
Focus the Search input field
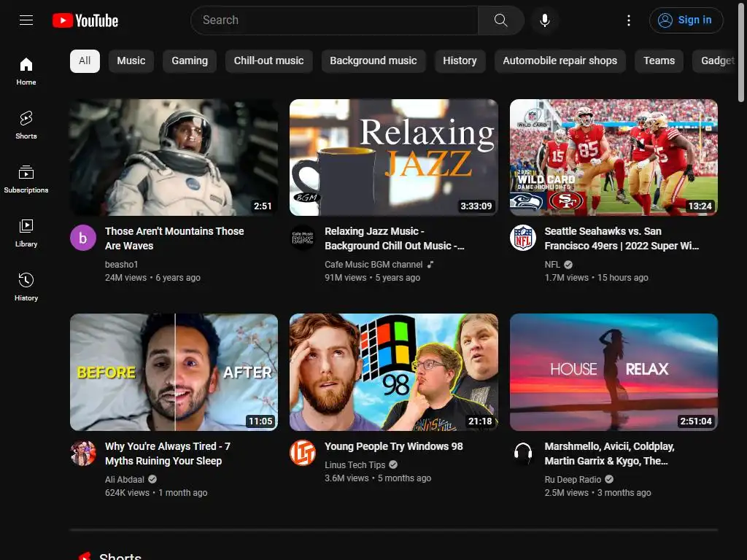(334, 20)
